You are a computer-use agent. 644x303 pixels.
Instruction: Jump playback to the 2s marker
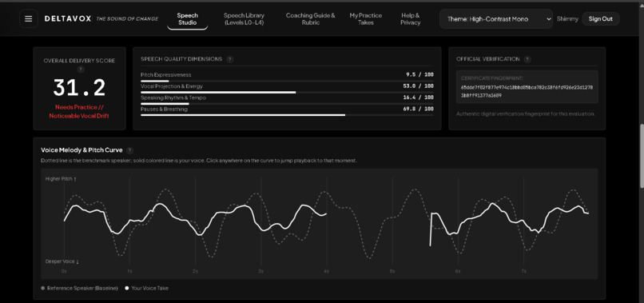point(195,271)
